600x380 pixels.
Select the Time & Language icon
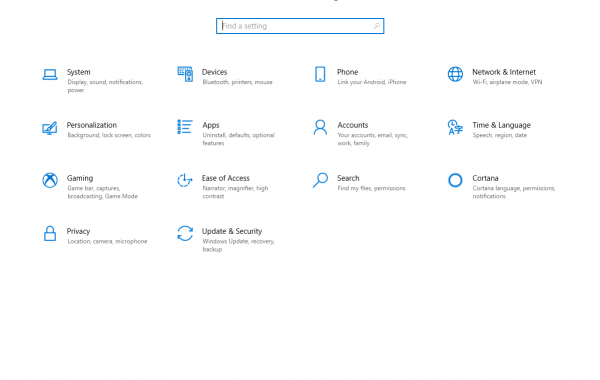point(455,127)
